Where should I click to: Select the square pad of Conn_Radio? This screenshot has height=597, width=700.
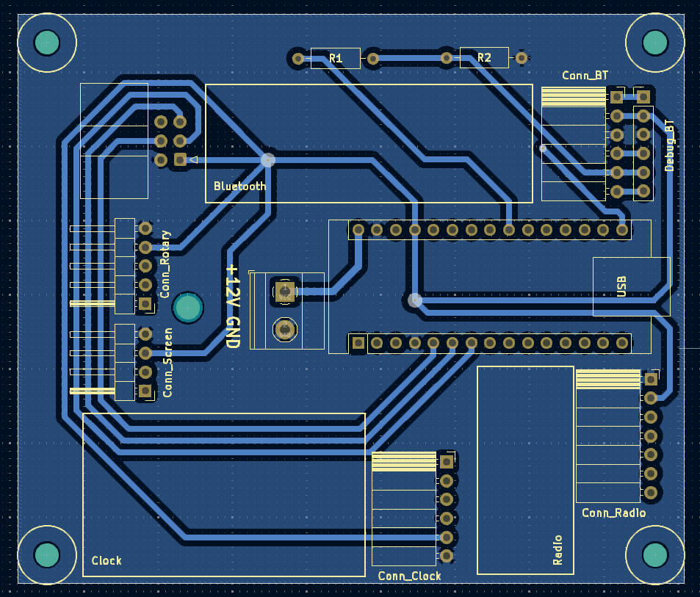click(x=651, y=379)
